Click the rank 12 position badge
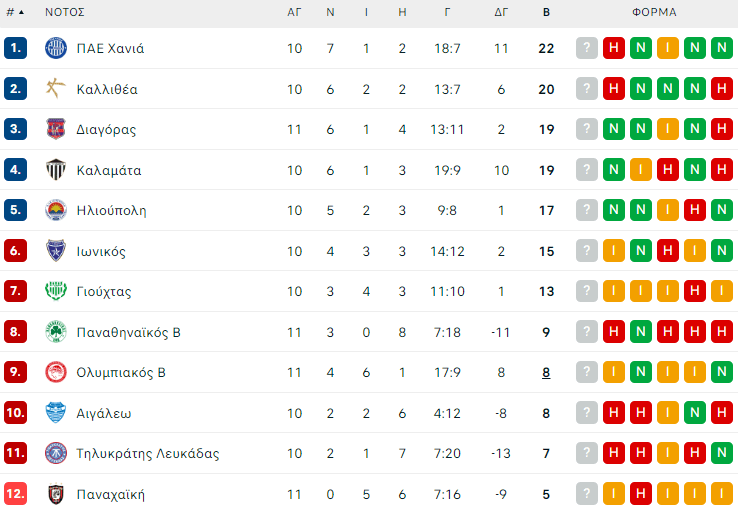This screenshot has height=513, width=738. pyautogui.click(x=15, y=494)
